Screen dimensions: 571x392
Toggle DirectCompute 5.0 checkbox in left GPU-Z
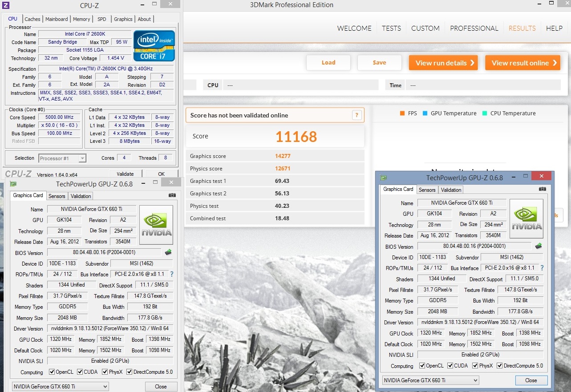[x=130, y=372]
